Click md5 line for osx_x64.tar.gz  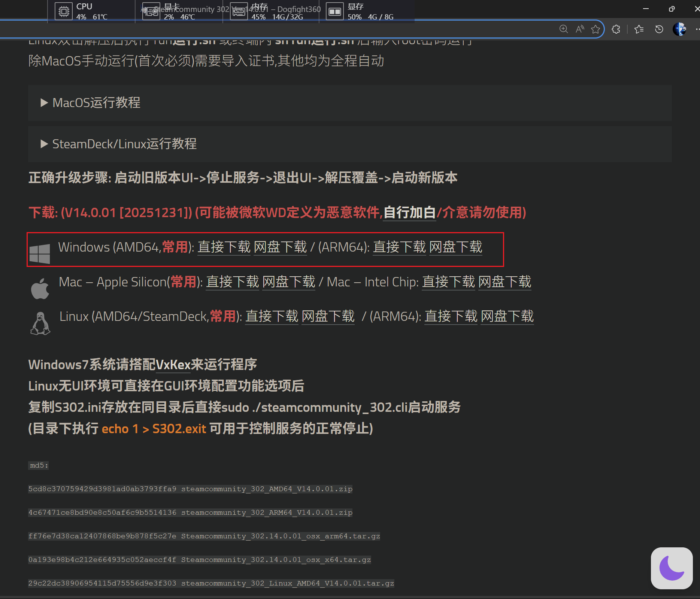point(200,560)
